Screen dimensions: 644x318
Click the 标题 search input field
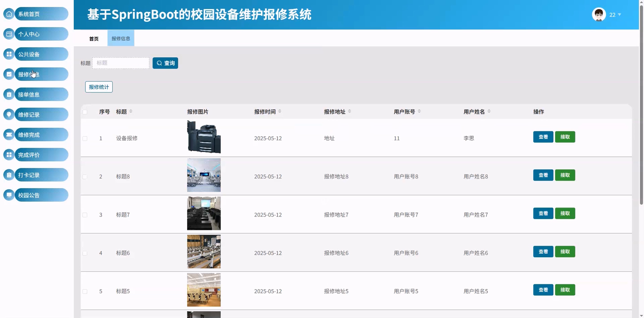click(x=121, y=63)
